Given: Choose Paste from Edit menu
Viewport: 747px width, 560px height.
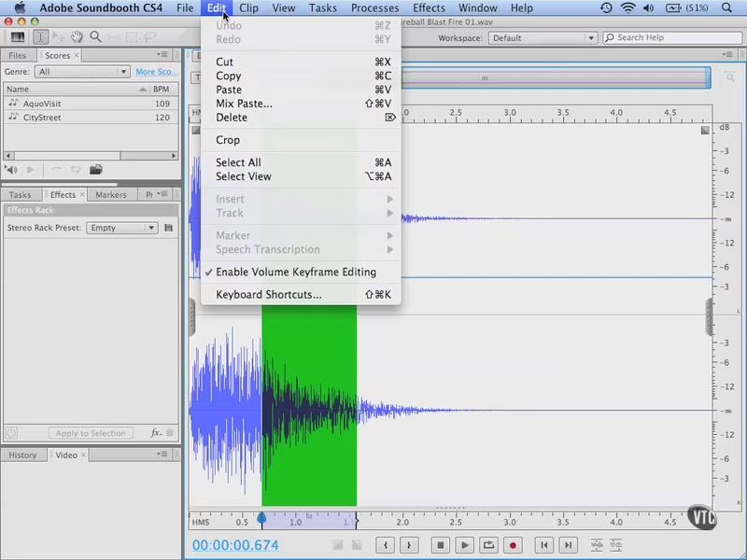Looking at the screenshot, I should (301, 90).
